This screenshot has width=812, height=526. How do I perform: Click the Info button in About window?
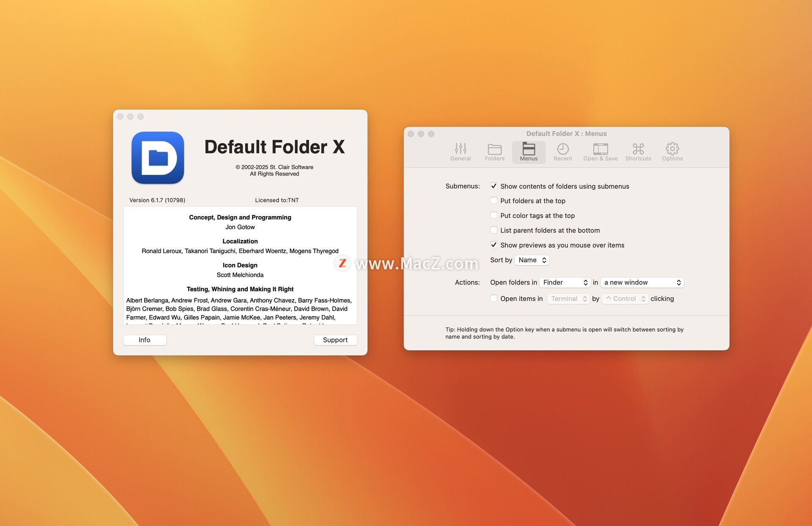click(x=145, y=340)
